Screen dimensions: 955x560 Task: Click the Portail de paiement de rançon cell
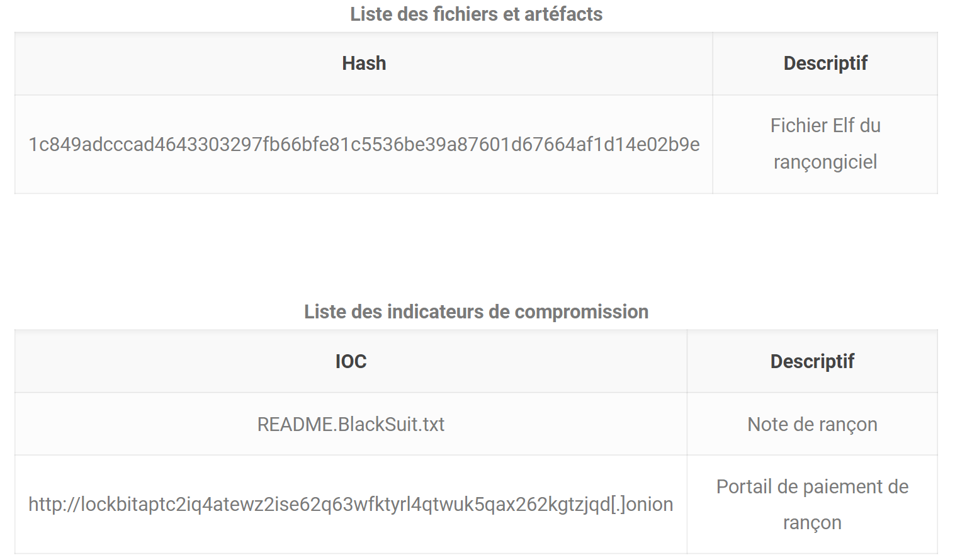pos(812,505)
